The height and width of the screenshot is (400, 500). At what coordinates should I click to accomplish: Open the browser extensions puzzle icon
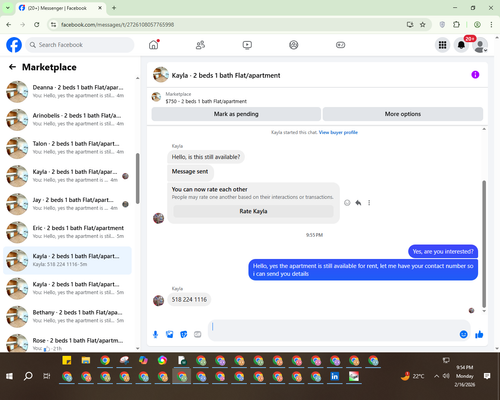point(456,24)
